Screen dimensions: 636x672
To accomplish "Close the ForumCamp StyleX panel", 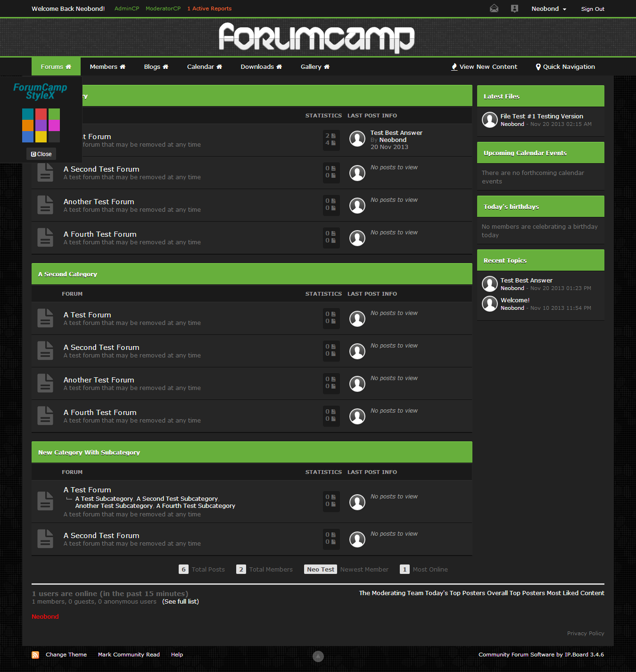I will (41, 154).
